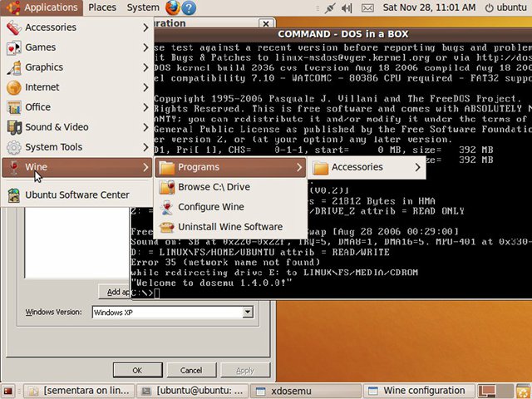Click the Office chart icon
This screenshot has width=532, height=399.
pyautogui.click(x=14, y=107)
